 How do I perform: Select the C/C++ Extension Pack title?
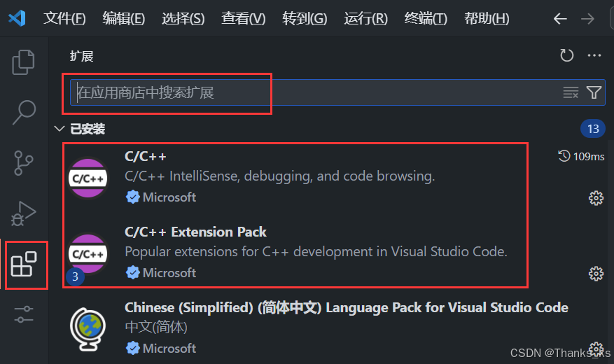pyautogui.click(x=195, y=232)
